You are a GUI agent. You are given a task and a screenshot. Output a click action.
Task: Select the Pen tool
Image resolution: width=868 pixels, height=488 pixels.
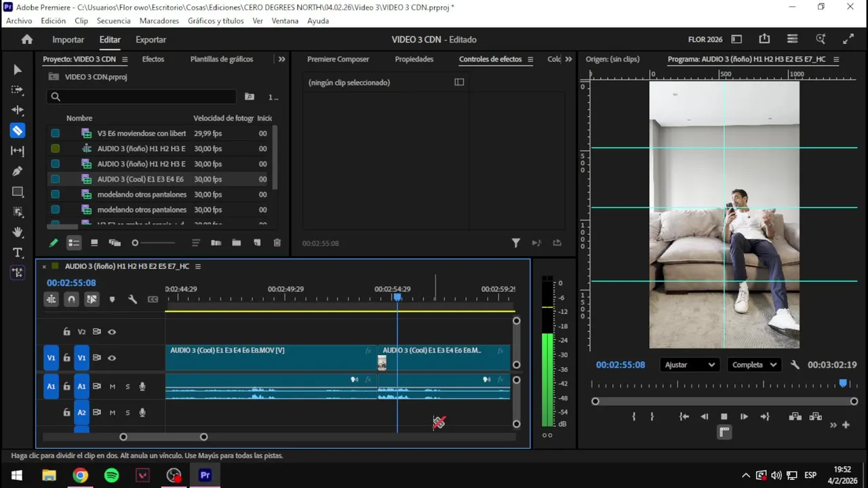pyautogui.click(x=18, y=171)
